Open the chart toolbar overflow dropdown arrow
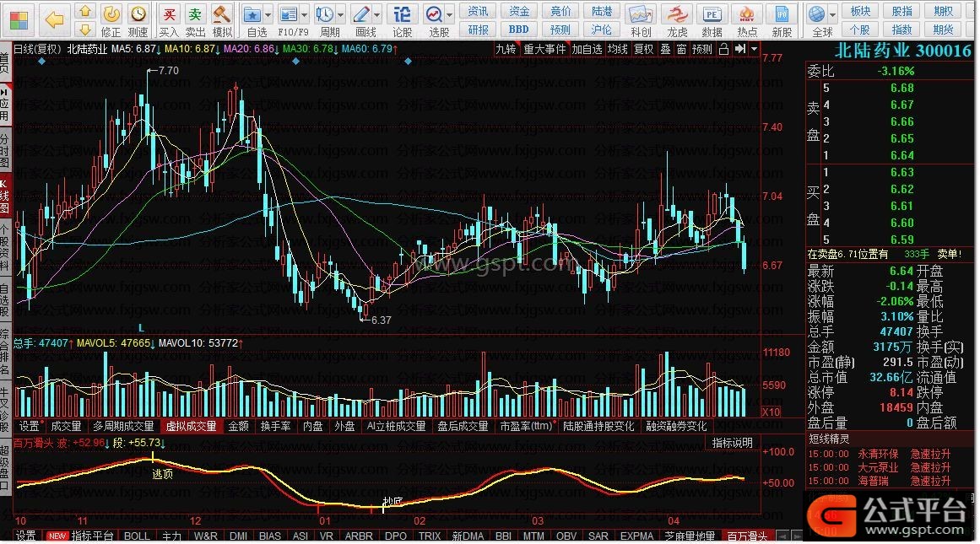980x544 pixels. [755, 49]
